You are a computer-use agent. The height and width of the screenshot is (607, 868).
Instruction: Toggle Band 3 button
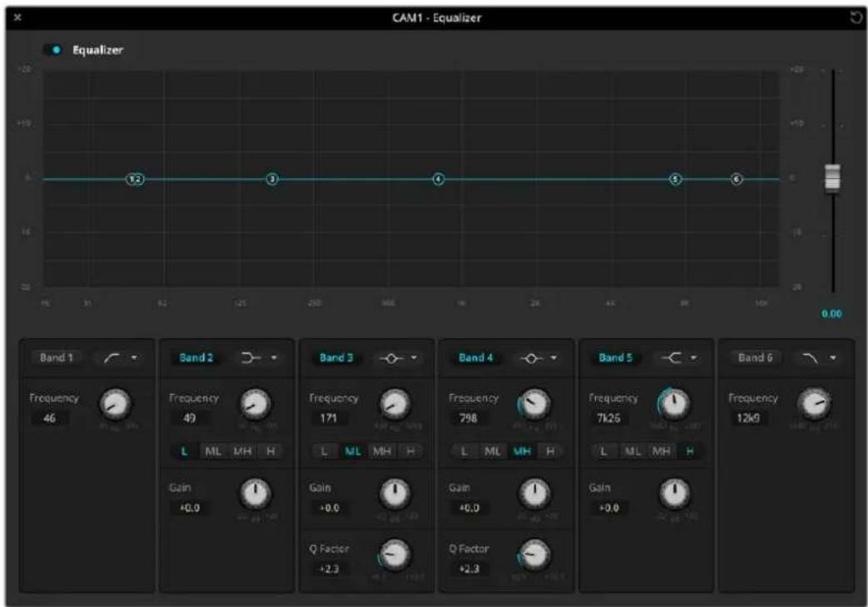pyautogui.click(x=336, y=358)
